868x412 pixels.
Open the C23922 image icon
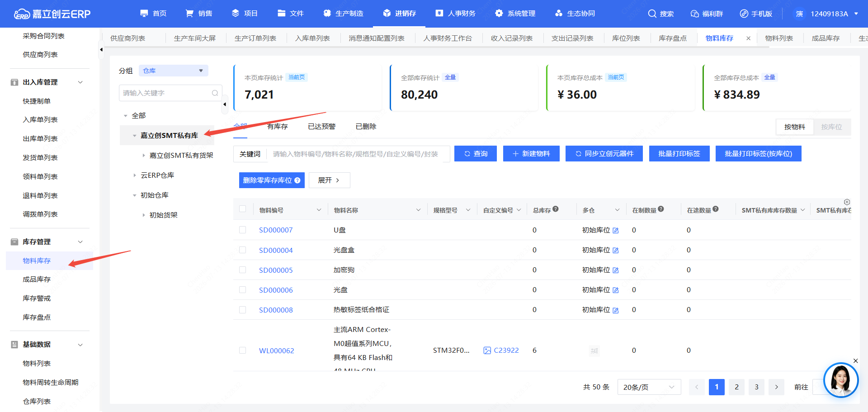[487, 350]
